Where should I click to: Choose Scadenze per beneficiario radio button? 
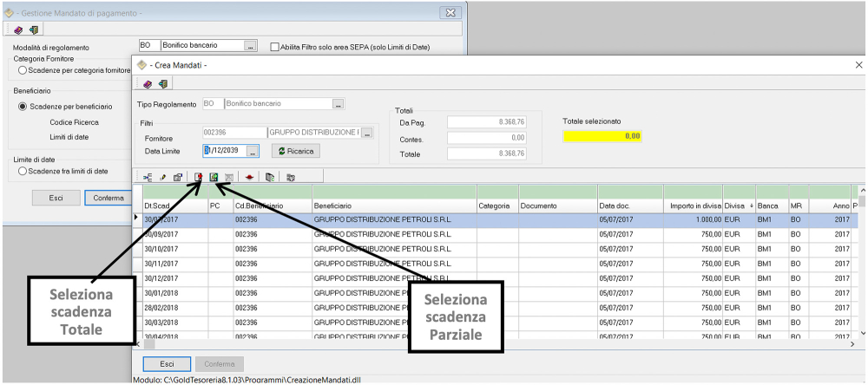click(23, 106)
